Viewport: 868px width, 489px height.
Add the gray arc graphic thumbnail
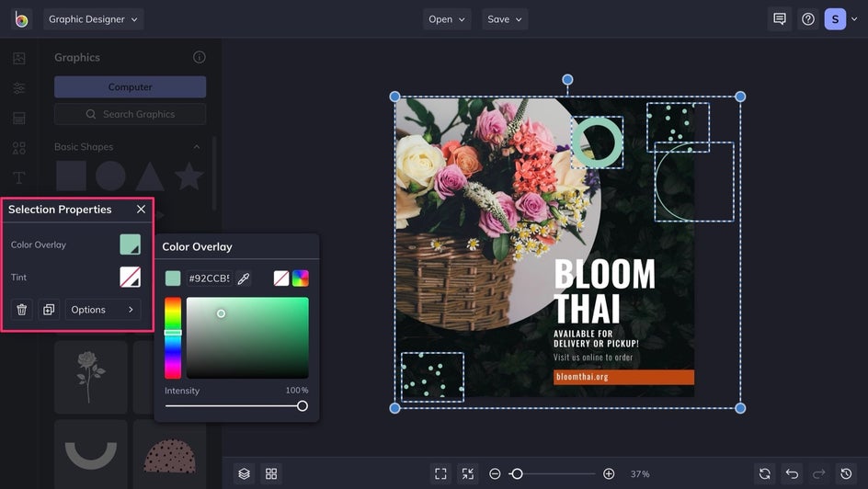point(91,454)
